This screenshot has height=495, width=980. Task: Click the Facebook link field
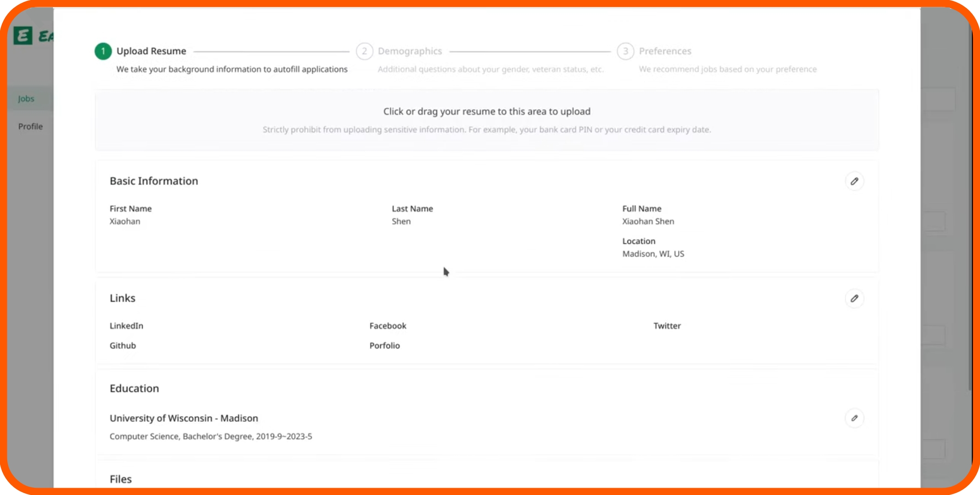coord(388,326)
